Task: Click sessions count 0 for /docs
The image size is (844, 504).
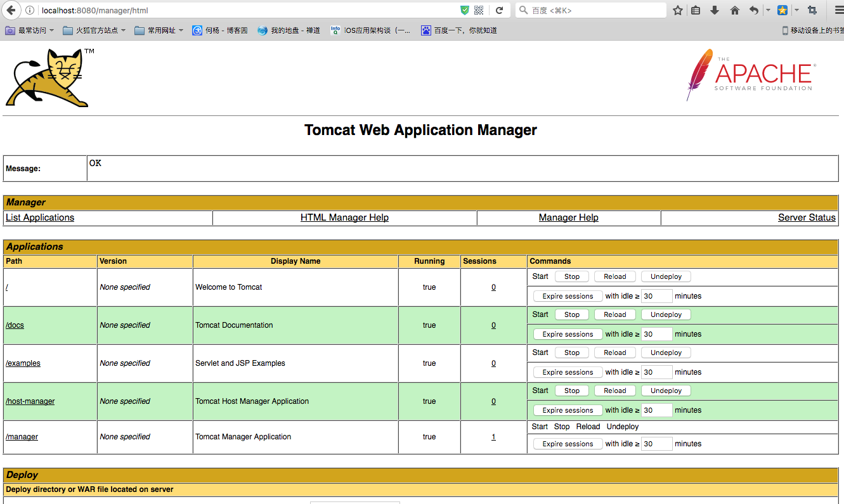Action: pyautogui.click(x=493, y=325)
